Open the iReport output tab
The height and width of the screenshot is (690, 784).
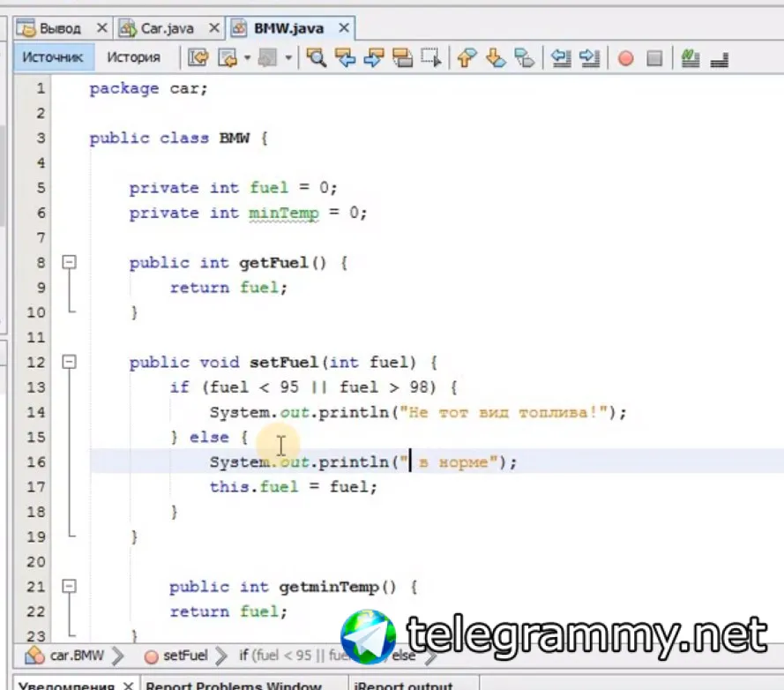403,685
